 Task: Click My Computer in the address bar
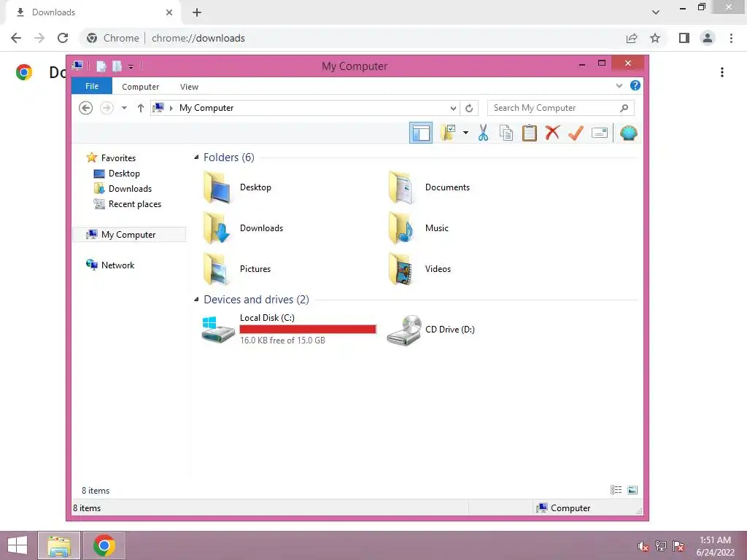coord(206,108)
